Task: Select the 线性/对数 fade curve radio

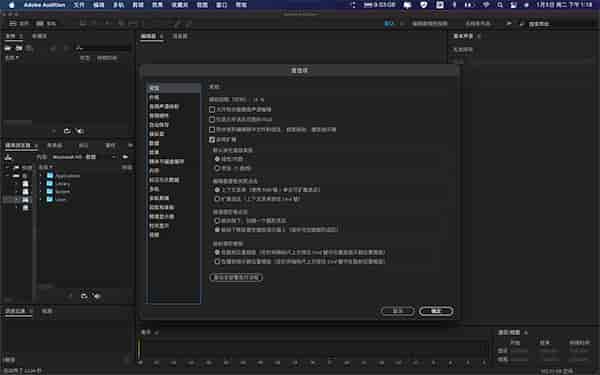Action: coord(217,159)
